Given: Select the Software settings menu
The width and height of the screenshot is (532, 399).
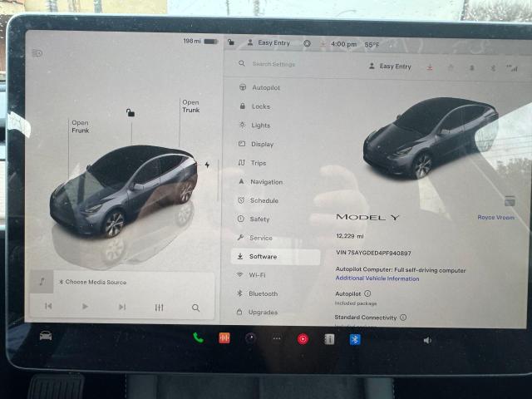Looking at the screenshot, I should (x=275, y=257).
